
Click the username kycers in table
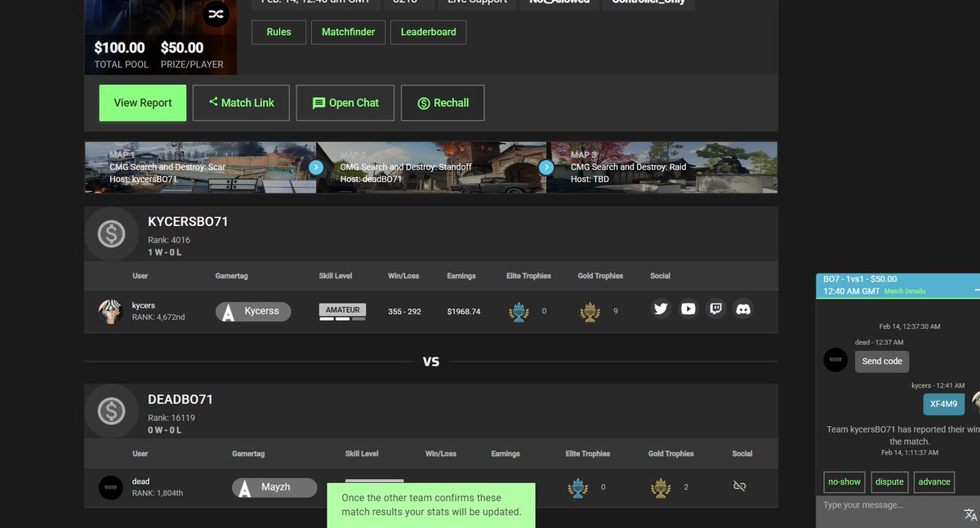[144, 305]
